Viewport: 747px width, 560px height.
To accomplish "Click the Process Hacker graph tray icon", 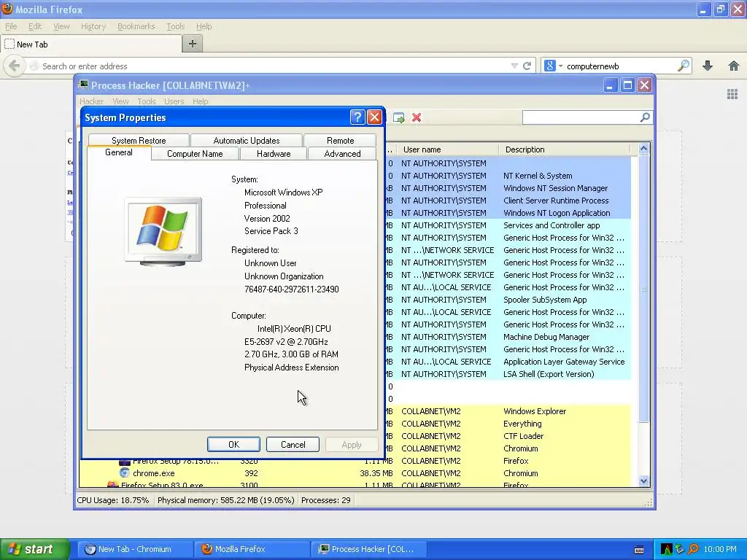I will tap(667, 549).
